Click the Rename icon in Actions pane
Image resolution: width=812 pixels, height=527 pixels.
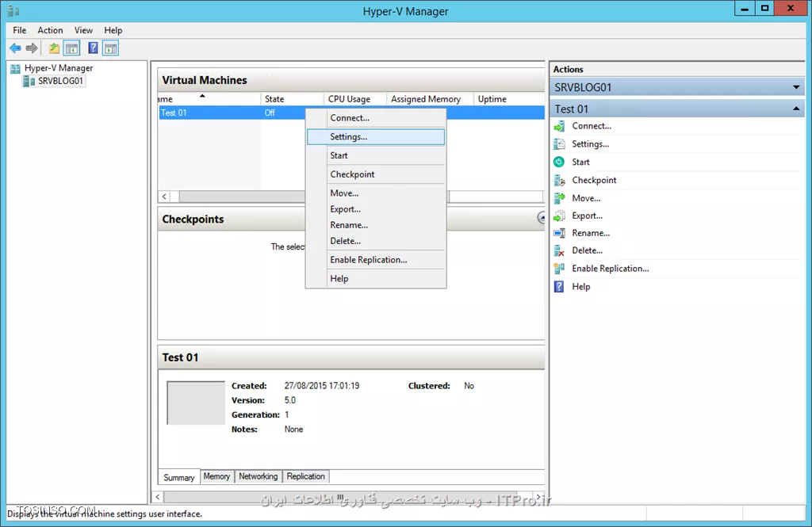click(559, 234)
